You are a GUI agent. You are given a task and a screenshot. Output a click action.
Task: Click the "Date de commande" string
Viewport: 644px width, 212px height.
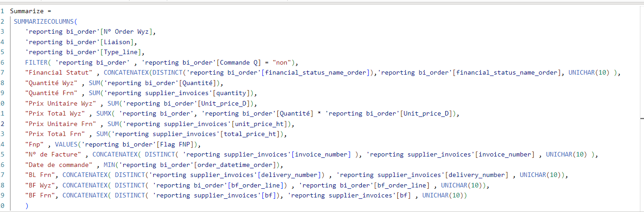pos(59,165)
